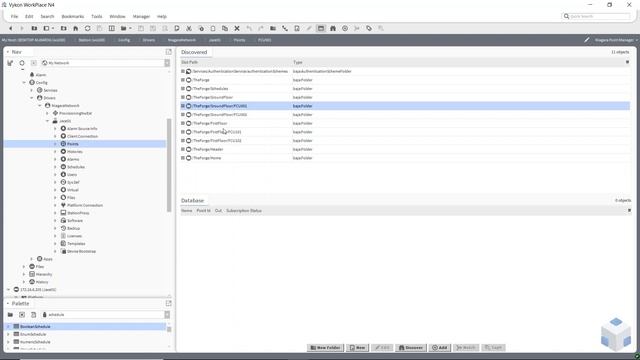This screenshot has height=360, width=640.
Task: Click the Duplicate icon in the toolbar
Action: [225, 29]
